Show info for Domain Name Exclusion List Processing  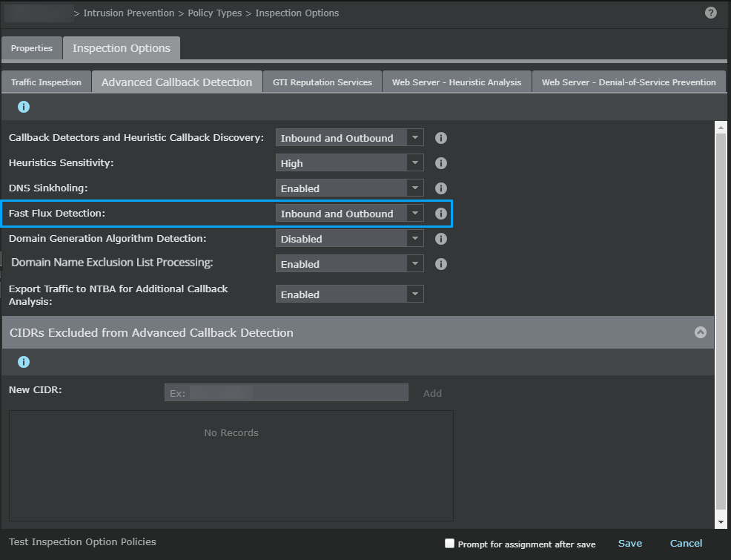(x=440, y=264)
